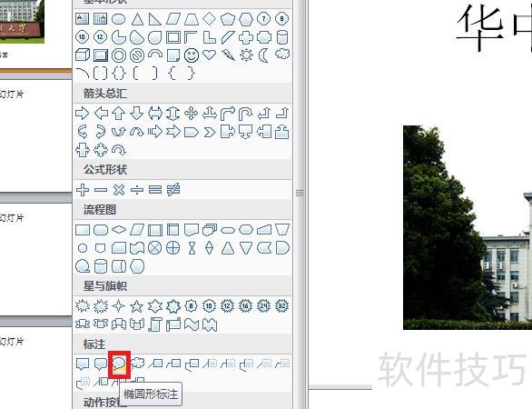
Task: Select the oval callout shape
Action: click(119, 364)
